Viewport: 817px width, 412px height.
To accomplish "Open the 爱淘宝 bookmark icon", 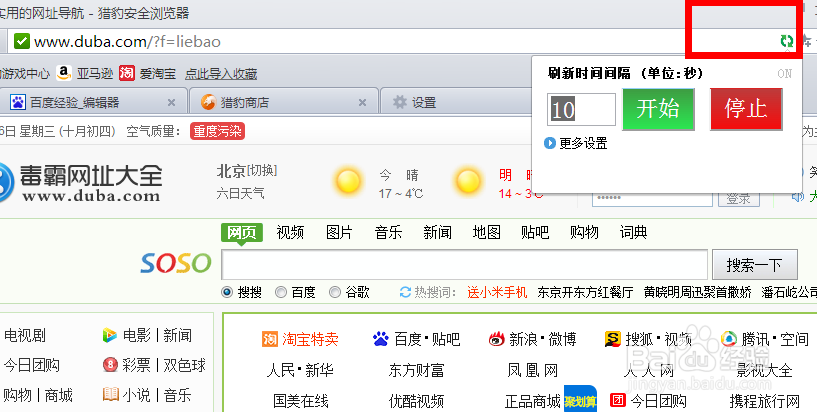I will coord(127,73).
